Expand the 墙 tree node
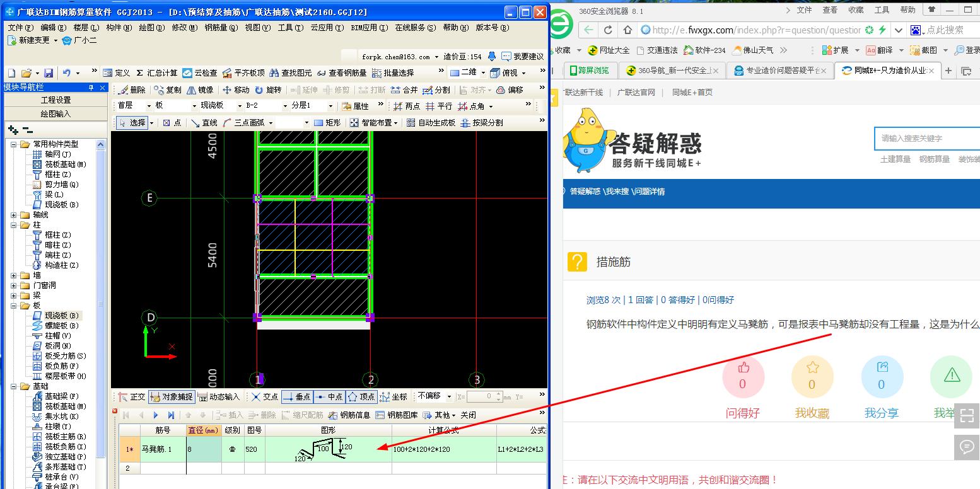Viewport: 980px width, 489px height. click(x=15, y=275)
